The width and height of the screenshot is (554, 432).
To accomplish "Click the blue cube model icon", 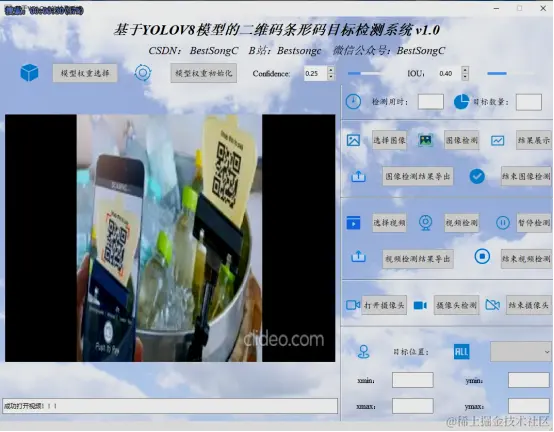I will click(29, 73).
